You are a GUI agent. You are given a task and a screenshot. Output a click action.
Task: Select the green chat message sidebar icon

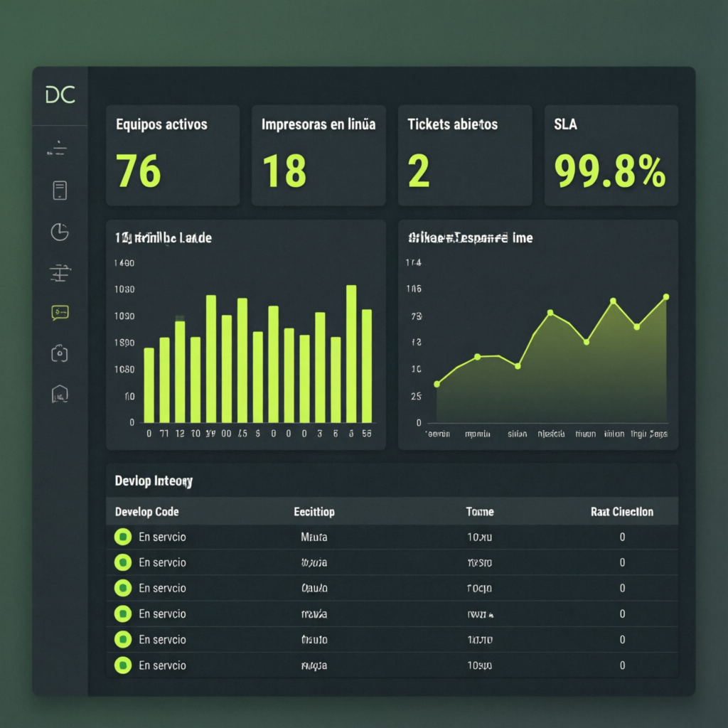[60, 313]
